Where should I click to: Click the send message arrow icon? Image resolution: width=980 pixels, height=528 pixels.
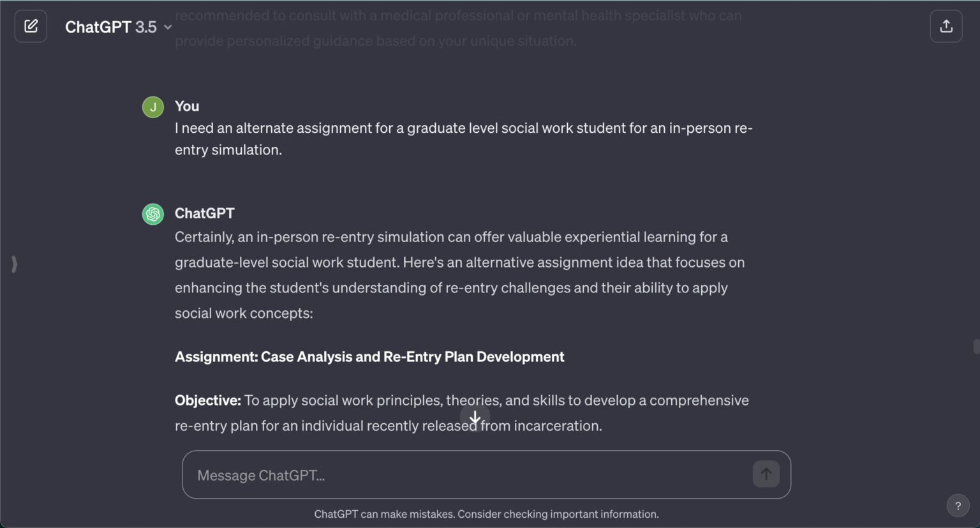(x=766, y=474)
